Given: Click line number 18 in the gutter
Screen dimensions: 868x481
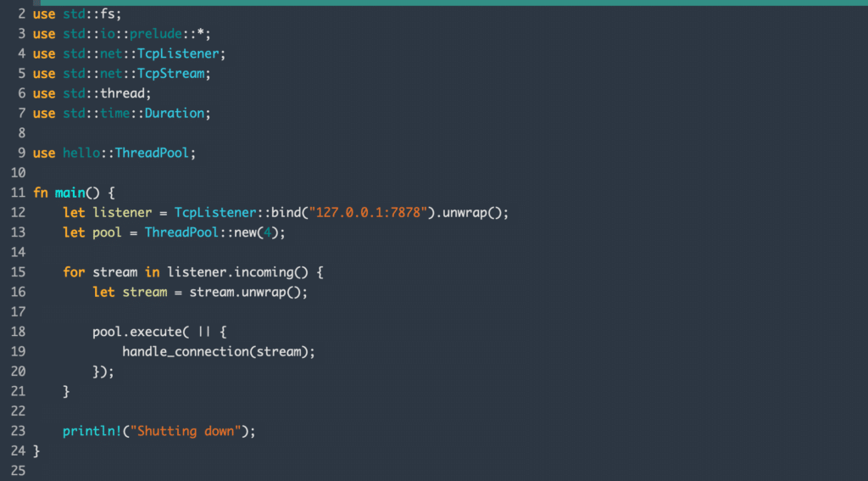Looking at the screenshot, I should pyautogui.click(x=19, y=332).
